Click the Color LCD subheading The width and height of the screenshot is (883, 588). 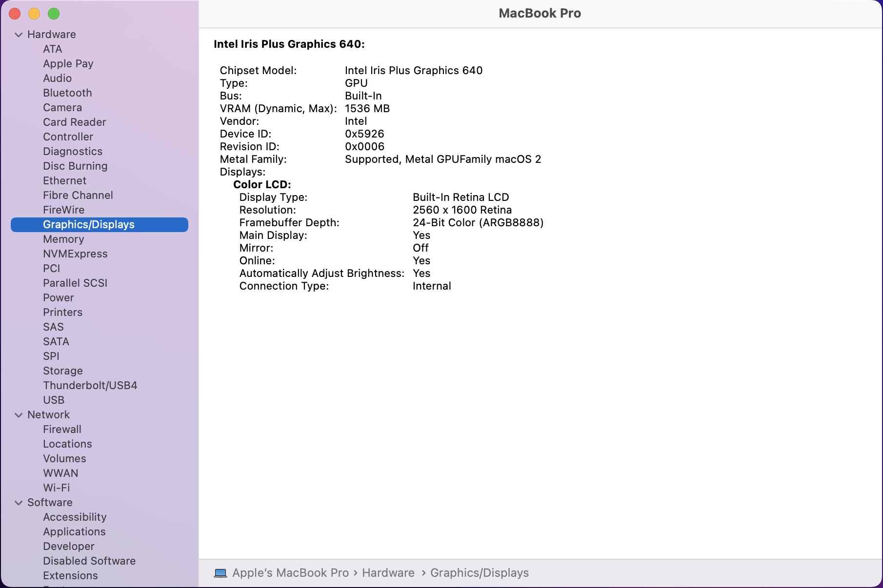(262, 185)
